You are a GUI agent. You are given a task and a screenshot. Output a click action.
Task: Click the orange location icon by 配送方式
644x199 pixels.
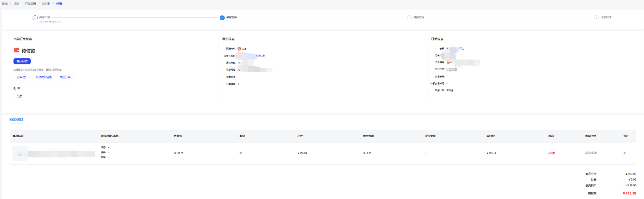tap(239, 49)
